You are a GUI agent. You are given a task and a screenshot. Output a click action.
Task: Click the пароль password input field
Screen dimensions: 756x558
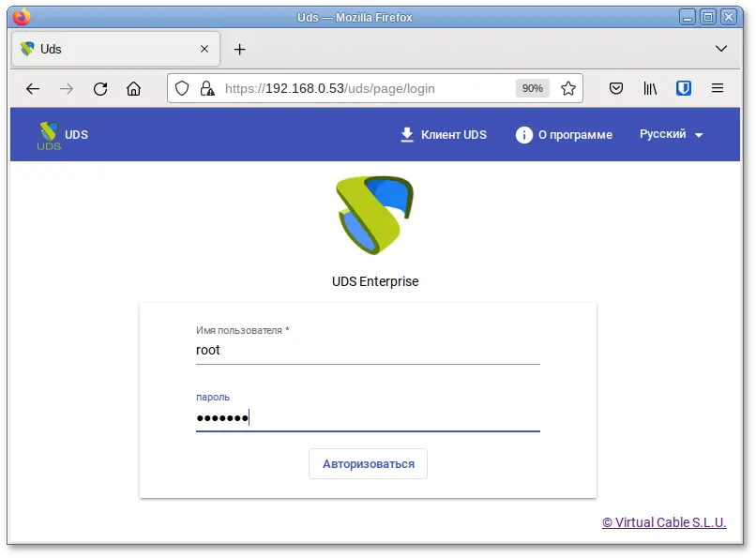coord(366,417)
